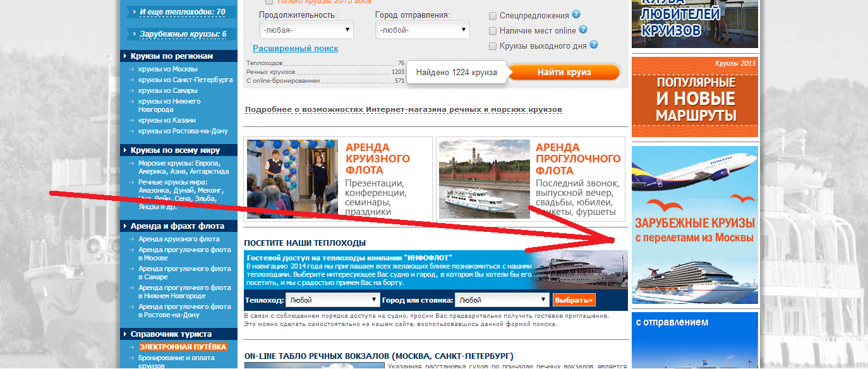Open Аренда круизного флота sidebar link

(179, 239)
